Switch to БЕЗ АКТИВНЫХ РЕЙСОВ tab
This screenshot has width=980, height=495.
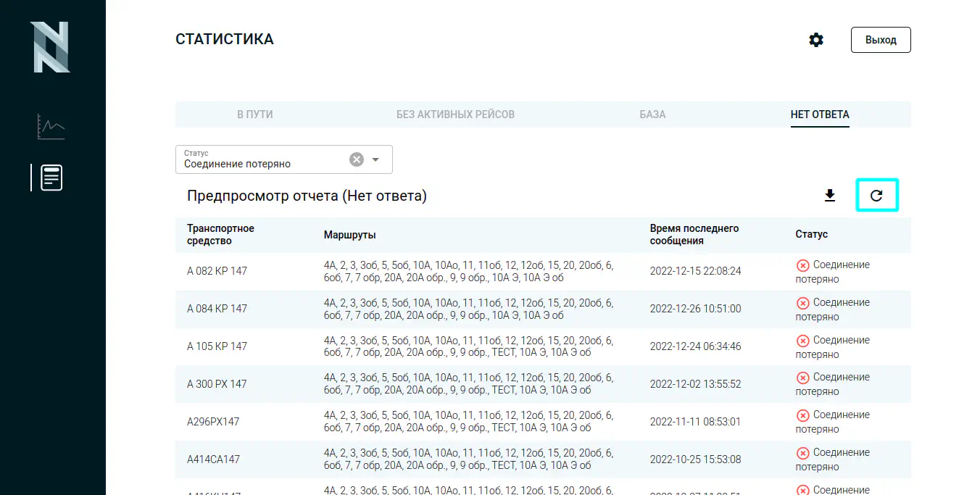point(455,115)
